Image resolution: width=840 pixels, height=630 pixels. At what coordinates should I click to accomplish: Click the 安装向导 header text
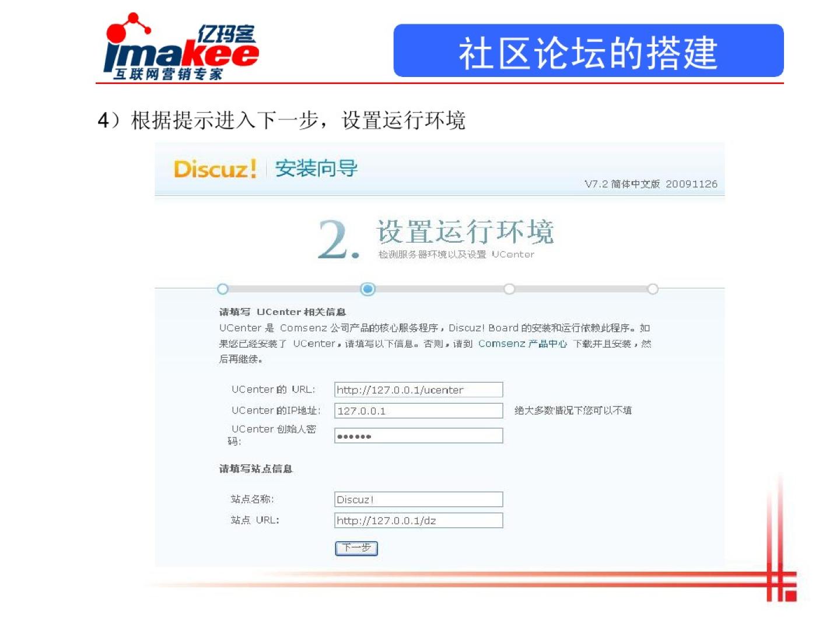[x=316, y=169]
